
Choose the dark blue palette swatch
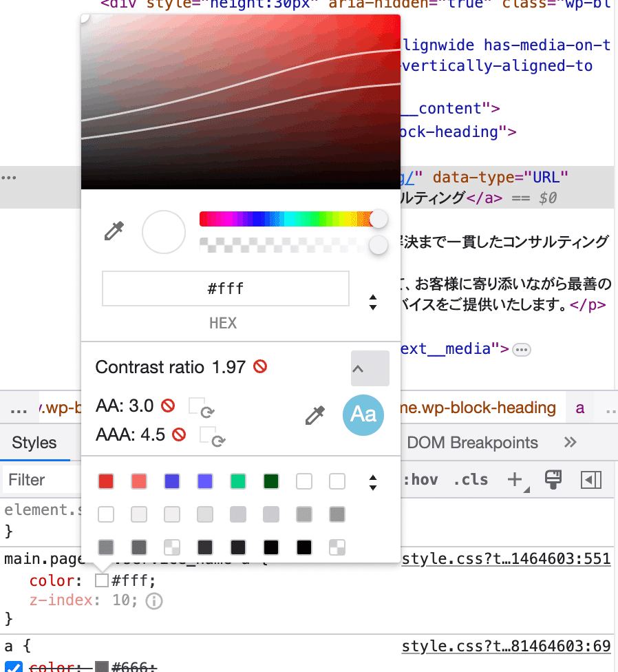(x=172, y=481)
